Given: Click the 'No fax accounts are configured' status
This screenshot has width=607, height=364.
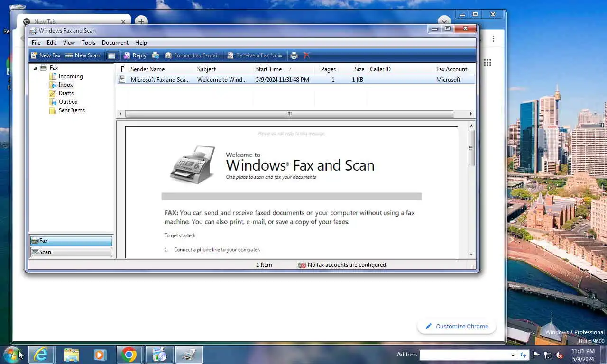Looking at the screenshot, I should (342, 265).
